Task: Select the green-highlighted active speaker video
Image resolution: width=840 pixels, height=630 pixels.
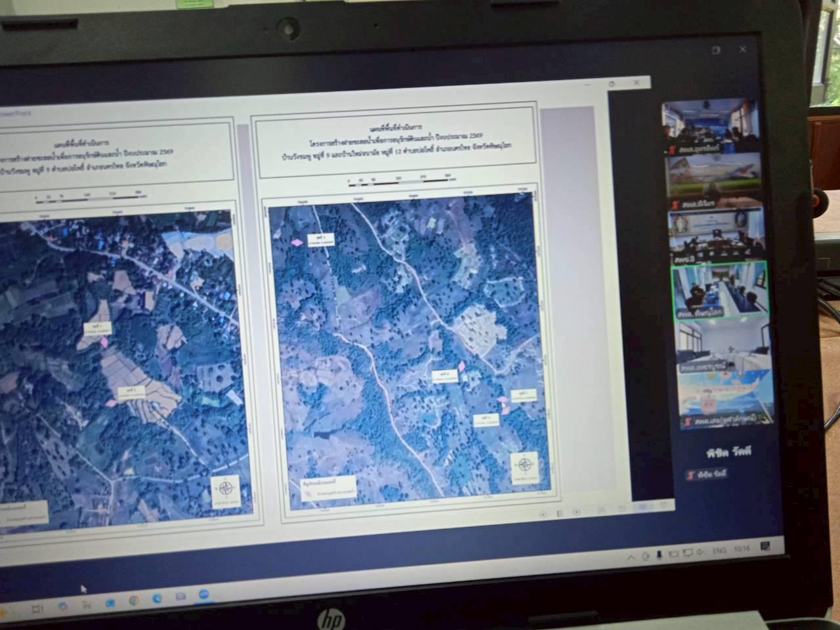Action: pos(719,291)
